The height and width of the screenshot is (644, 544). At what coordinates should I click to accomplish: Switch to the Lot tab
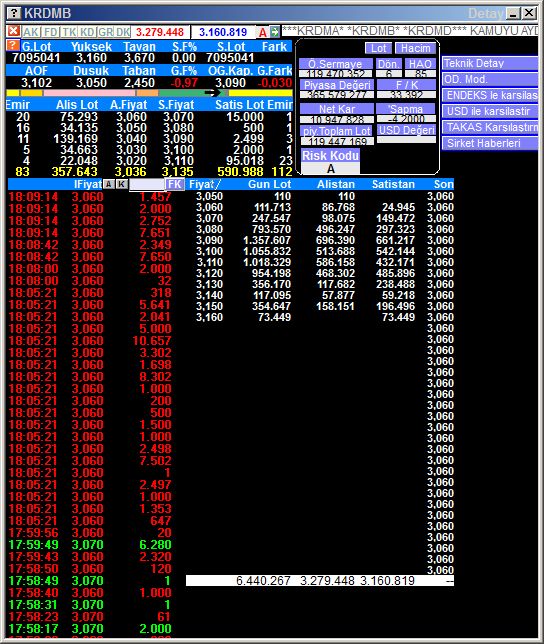click(378, 48)
